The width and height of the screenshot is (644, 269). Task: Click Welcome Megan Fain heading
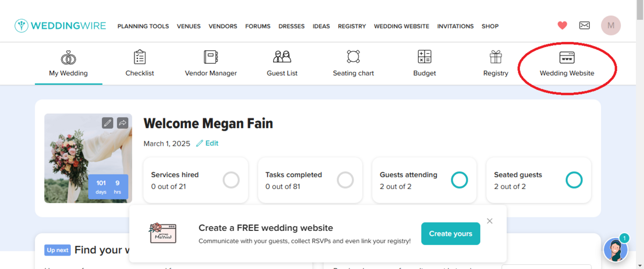tap(208, 124)
